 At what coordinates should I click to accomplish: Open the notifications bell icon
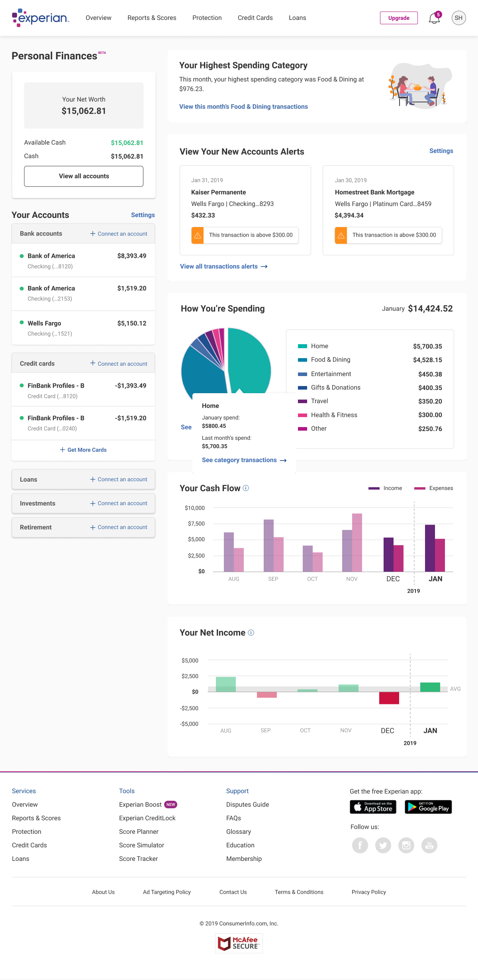pyautogui.click(x=434, y=18)
